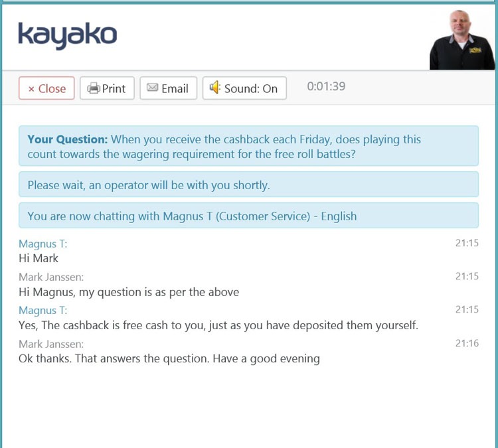
Task: Close the live chat window
Action: tap(46, 88)
